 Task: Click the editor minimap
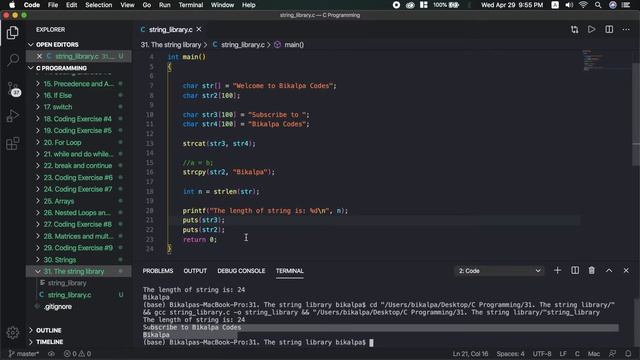[x=593, y=60]
